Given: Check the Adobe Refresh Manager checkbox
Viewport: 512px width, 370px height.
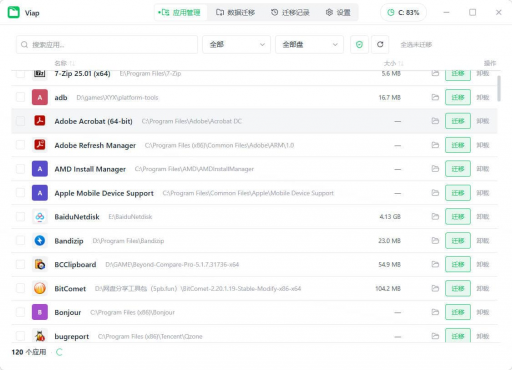Looking at the screenshot, I should pos(20,145).
